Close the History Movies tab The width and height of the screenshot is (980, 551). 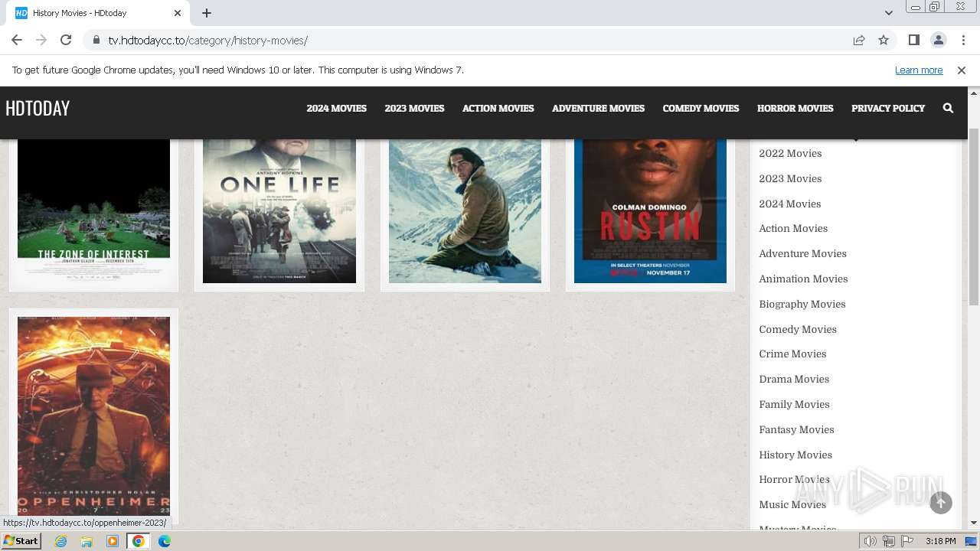[178, 13]
